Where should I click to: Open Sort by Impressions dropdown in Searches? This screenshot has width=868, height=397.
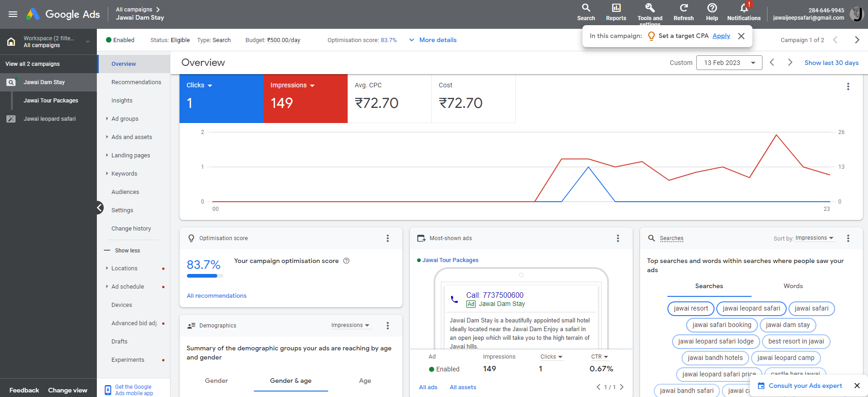815,238
